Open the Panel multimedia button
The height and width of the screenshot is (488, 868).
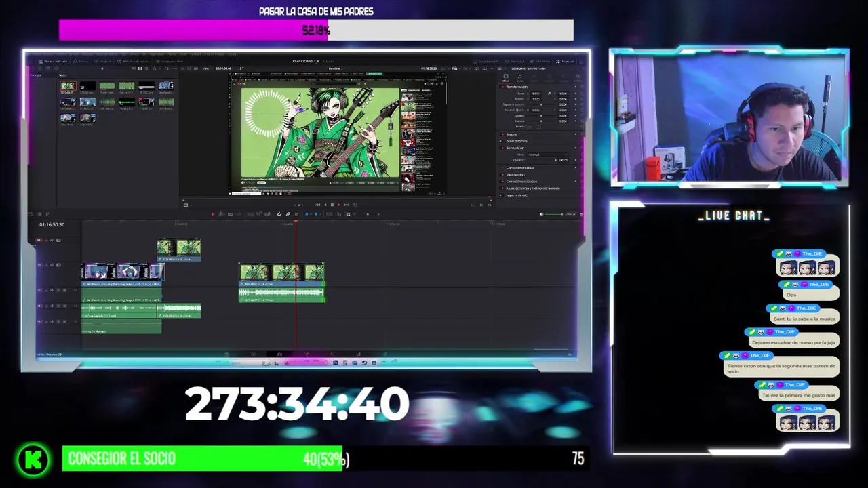tap(53, 61)
